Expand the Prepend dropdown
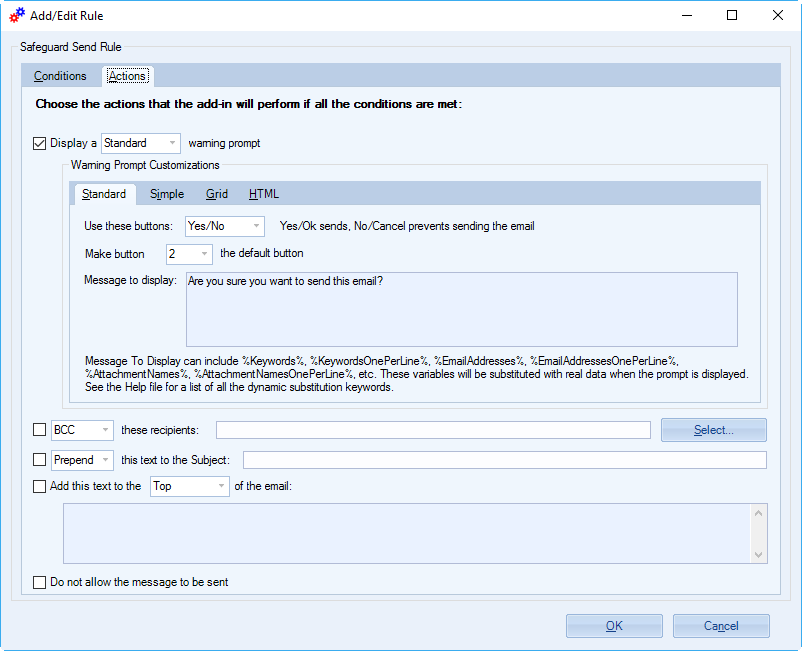 coord(82,460)
